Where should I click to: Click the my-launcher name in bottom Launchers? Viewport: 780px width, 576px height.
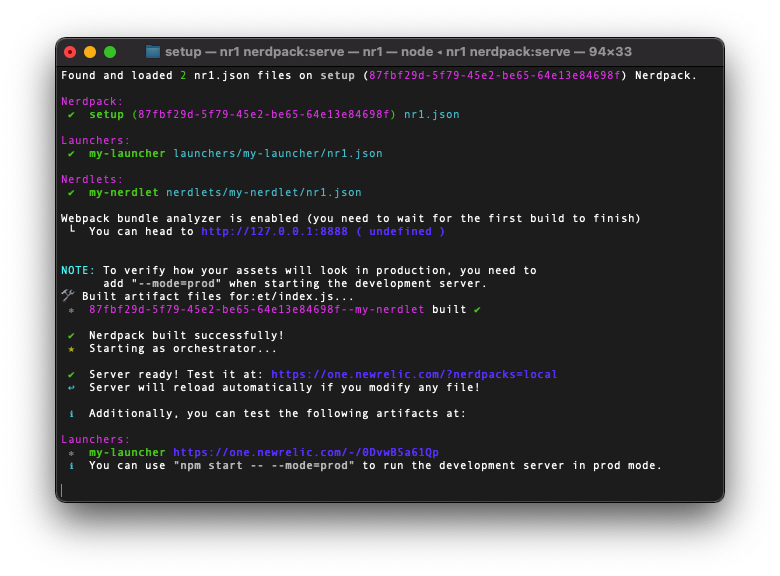point(127,452)
